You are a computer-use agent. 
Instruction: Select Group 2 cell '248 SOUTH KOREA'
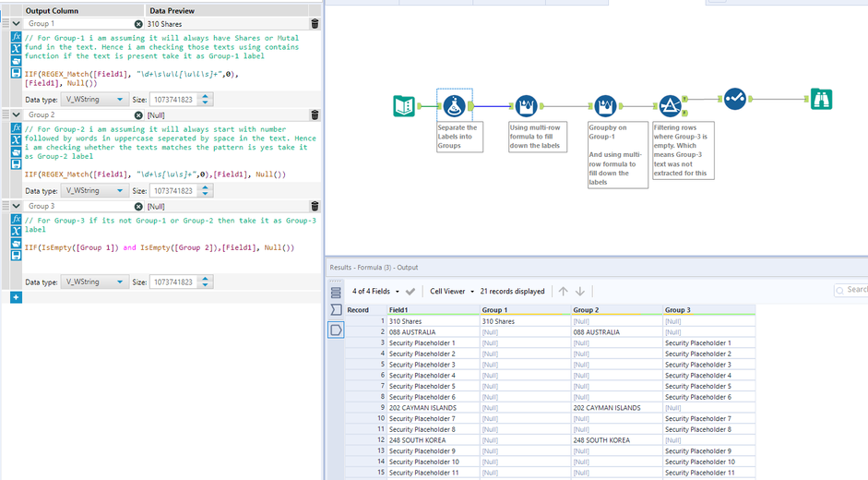click(617, 440)
